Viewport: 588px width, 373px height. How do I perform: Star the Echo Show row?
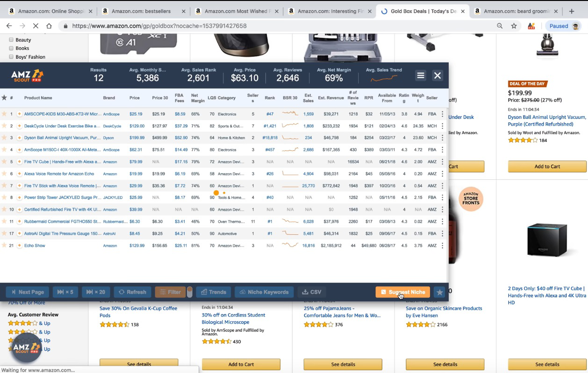click(4, 246)
